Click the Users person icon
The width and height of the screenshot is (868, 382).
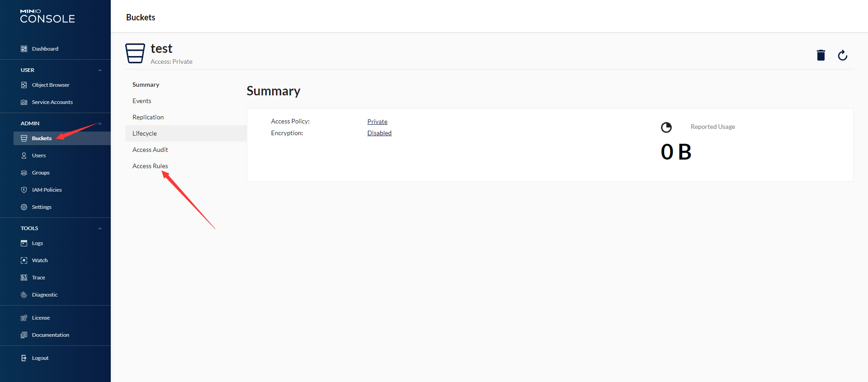coord(24,156)
